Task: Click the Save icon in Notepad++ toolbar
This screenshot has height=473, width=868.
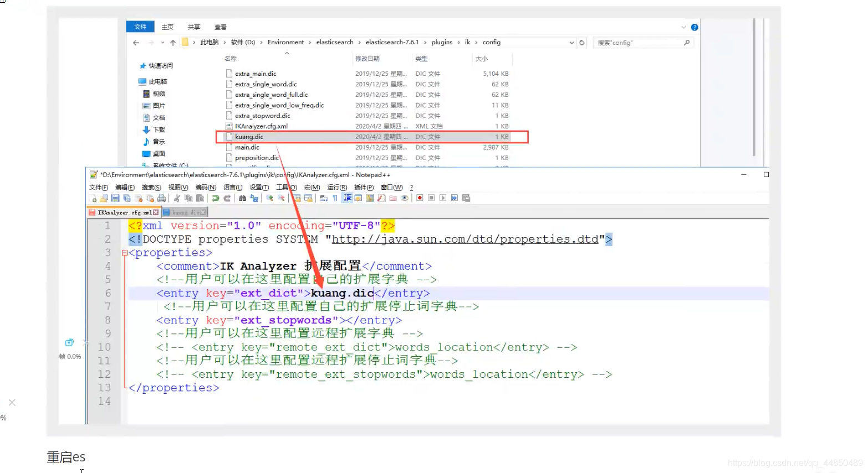Action: coord(115,198)
